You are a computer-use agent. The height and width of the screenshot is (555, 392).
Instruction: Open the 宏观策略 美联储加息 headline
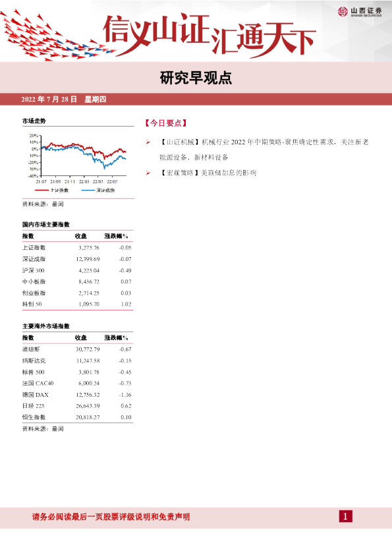(208, 173)
